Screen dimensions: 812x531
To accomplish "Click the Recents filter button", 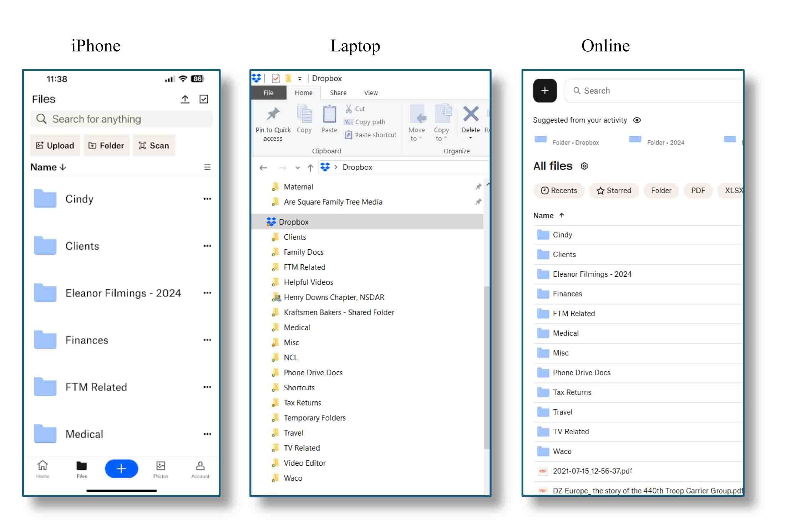I will (559, 191).
